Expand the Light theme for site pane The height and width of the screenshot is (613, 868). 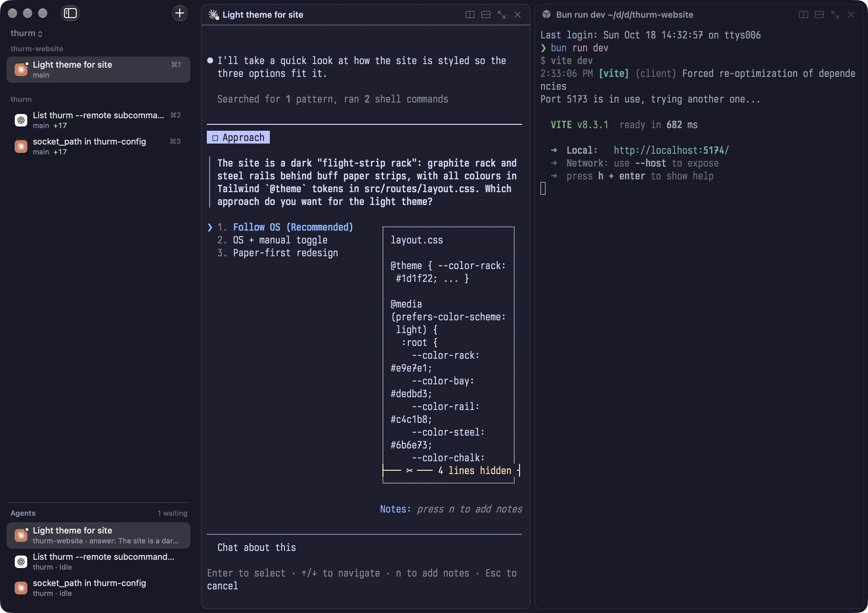(502, 15)
